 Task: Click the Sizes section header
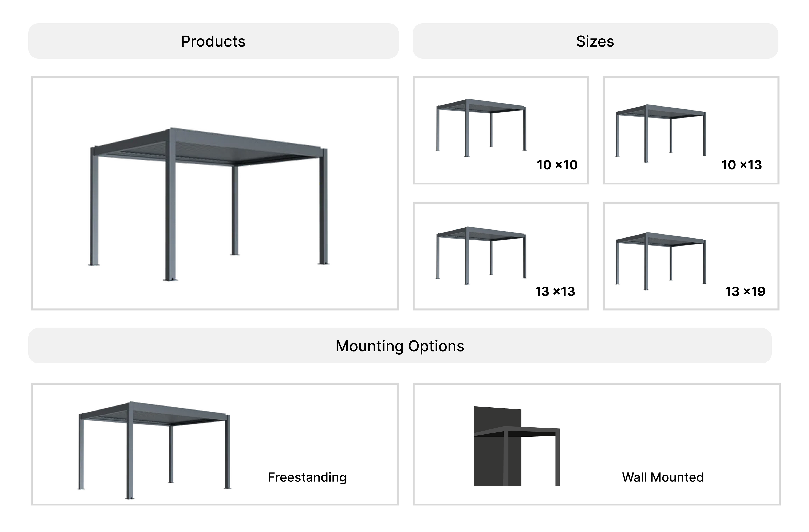(595, 41)
